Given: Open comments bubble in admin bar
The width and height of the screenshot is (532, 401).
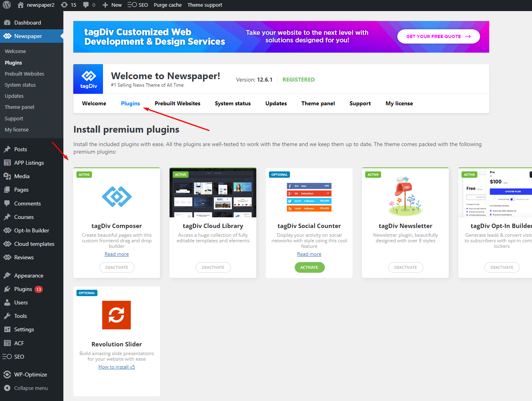Looking at the screenshot, I should (x=86, y=5).
